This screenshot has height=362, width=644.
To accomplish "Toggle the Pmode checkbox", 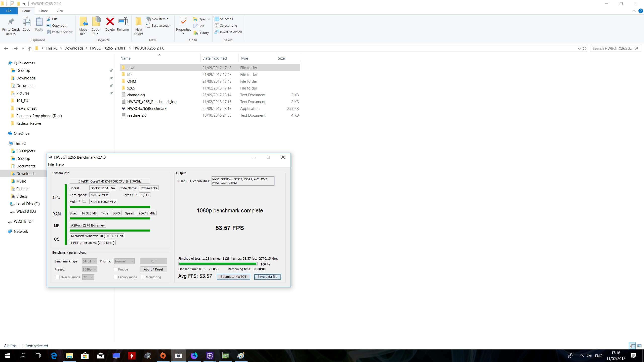I will point(115,269).
